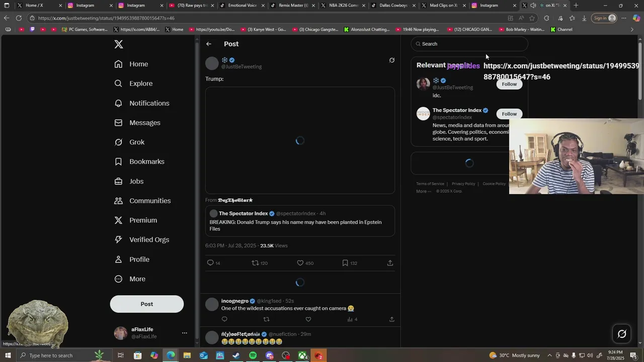The width and height of the screenshot is (644, 362).
Task: Like incognegro's comment
Action: point(308,319)
